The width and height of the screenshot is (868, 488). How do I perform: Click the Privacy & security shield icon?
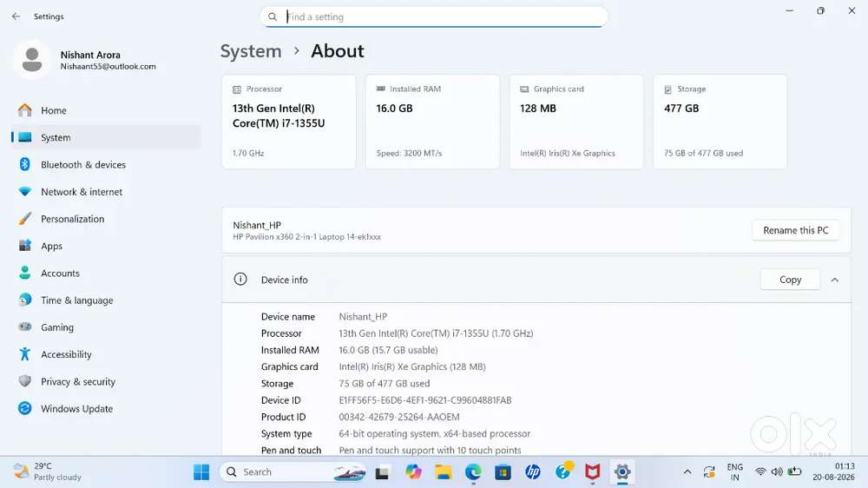pyautogui.click(x=25, y=381)
